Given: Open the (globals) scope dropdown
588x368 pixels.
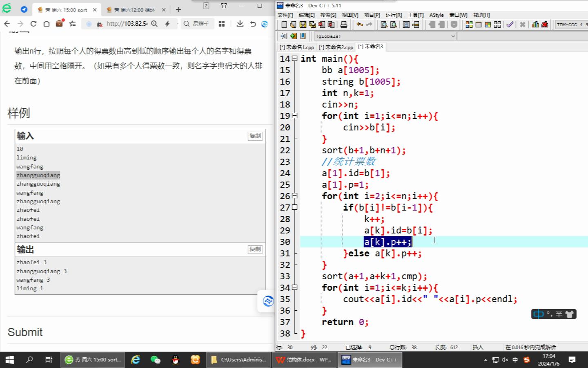Looking at the screenshot, I should [x=385, y=36].
